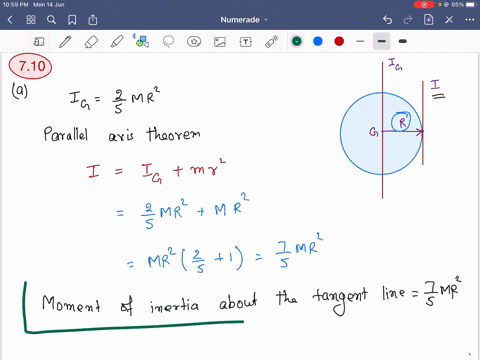Select the Lasso tool
The image size is (480, 360).
click(168, 41)
